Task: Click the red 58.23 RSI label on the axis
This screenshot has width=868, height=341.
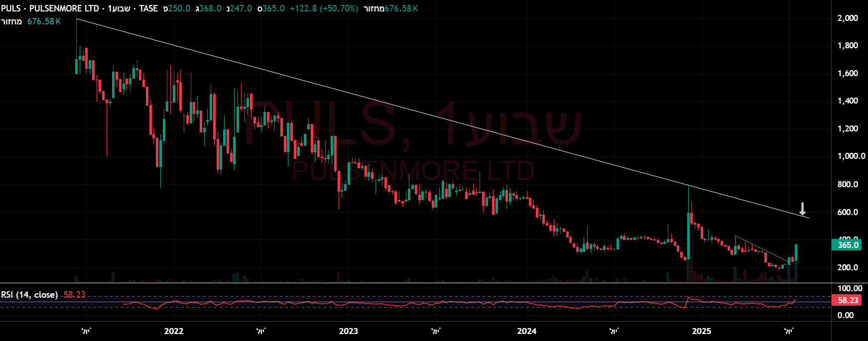Action: (x=847, y=300)
